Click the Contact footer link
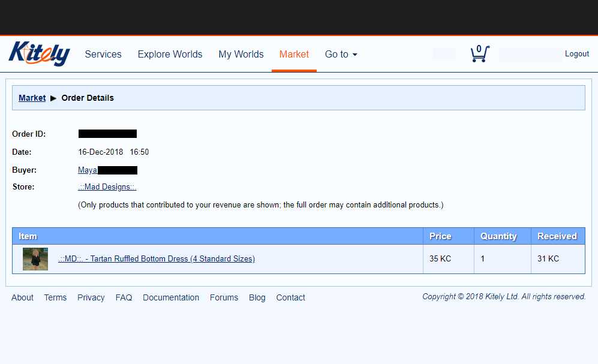 291,297
